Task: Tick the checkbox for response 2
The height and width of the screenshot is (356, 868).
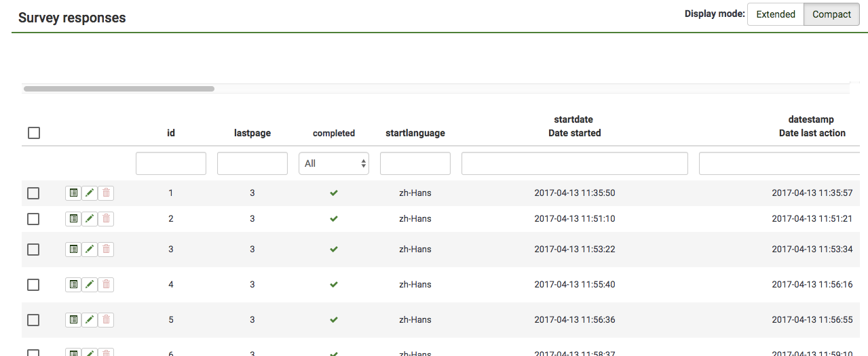Action: (x=33, y=219)
